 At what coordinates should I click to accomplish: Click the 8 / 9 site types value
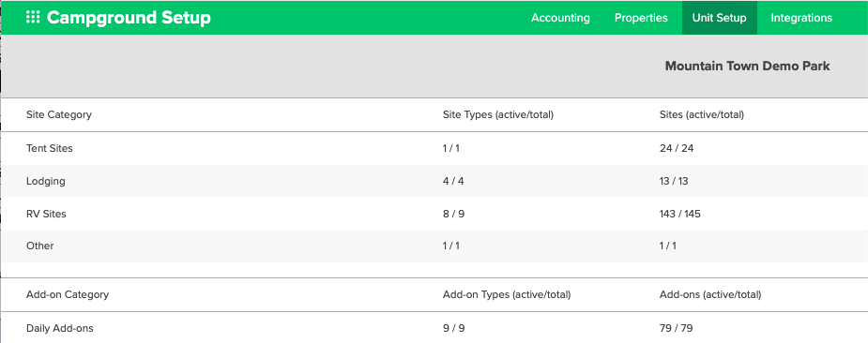click(453, 214)
